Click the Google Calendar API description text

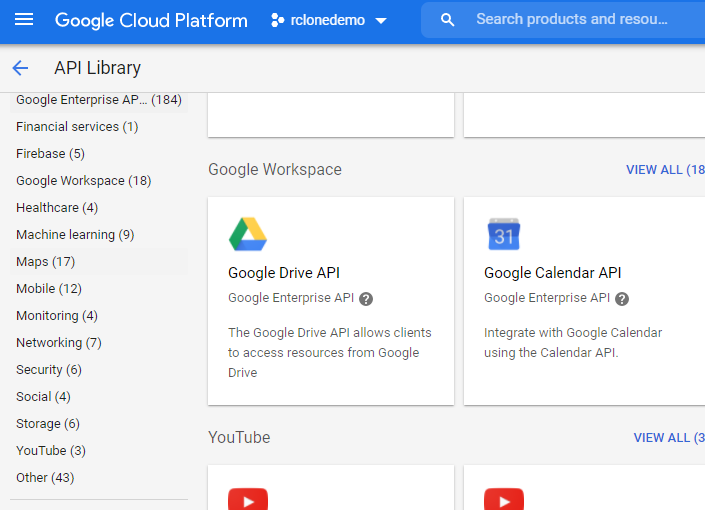point(573,343)
